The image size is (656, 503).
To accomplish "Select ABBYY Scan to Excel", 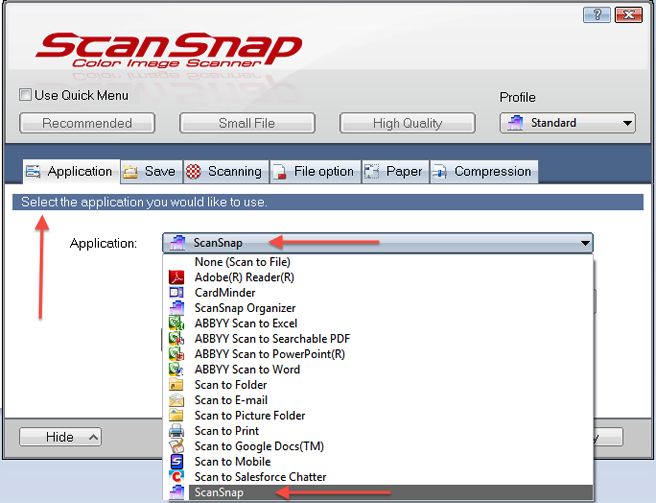I will click(x=378, y=323).
